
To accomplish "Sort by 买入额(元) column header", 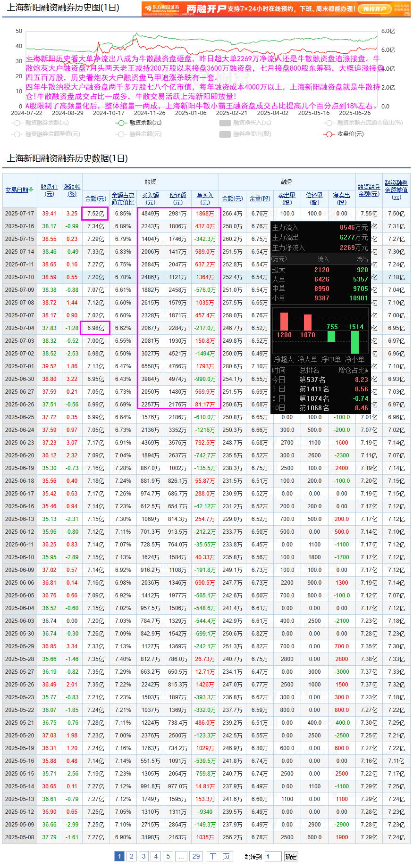I will 150,198.
